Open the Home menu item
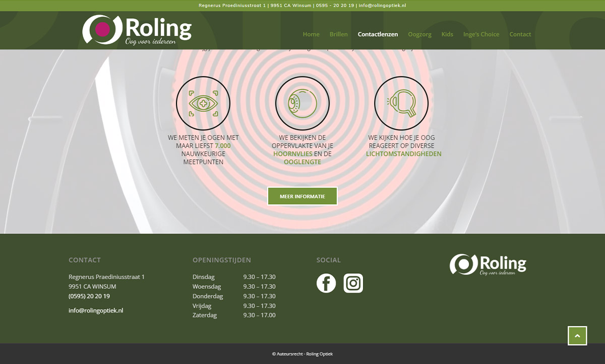 [311, 34]
